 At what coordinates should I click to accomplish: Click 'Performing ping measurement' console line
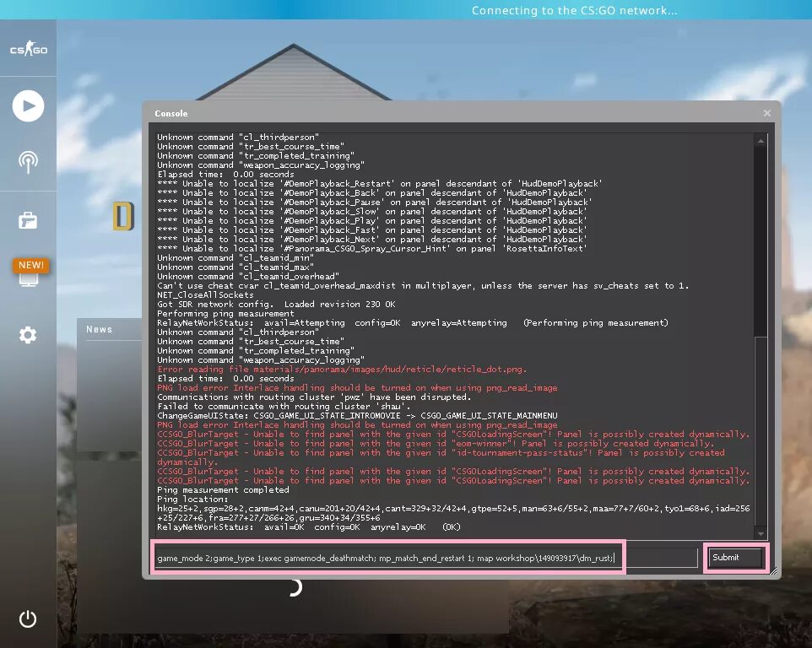(x=225, y=314)
